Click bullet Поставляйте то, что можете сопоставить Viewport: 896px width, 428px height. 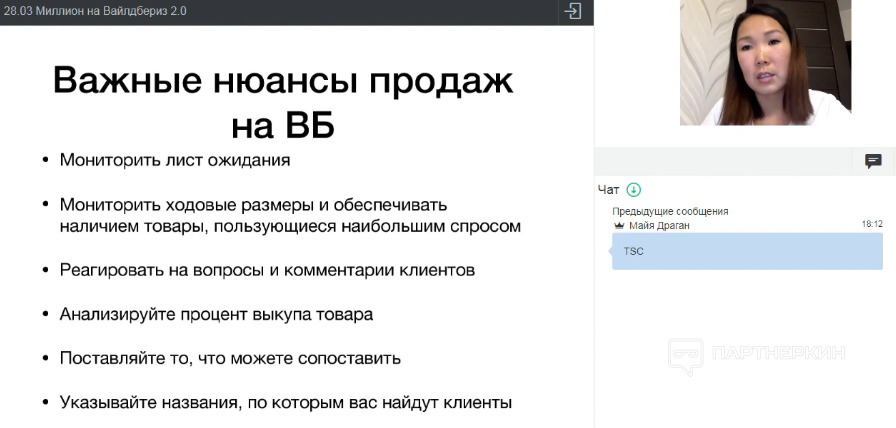(230, 359)
